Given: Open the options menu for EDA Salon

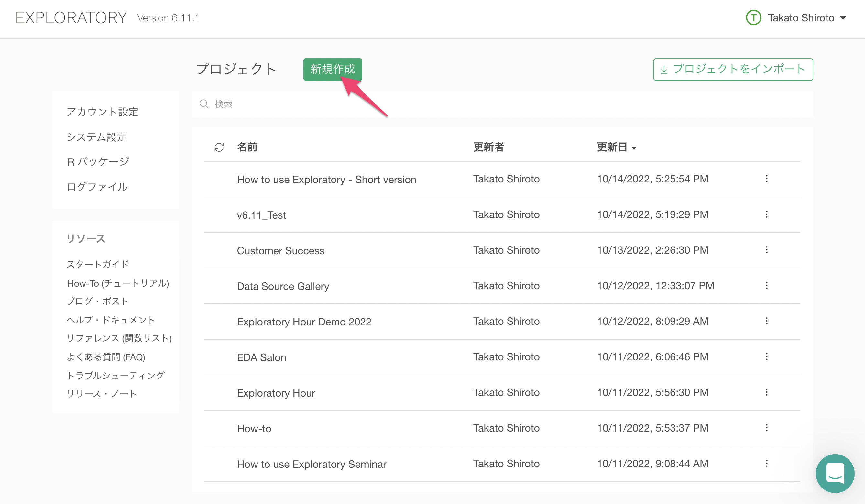Looking at the screenshot, I should 766,357.
